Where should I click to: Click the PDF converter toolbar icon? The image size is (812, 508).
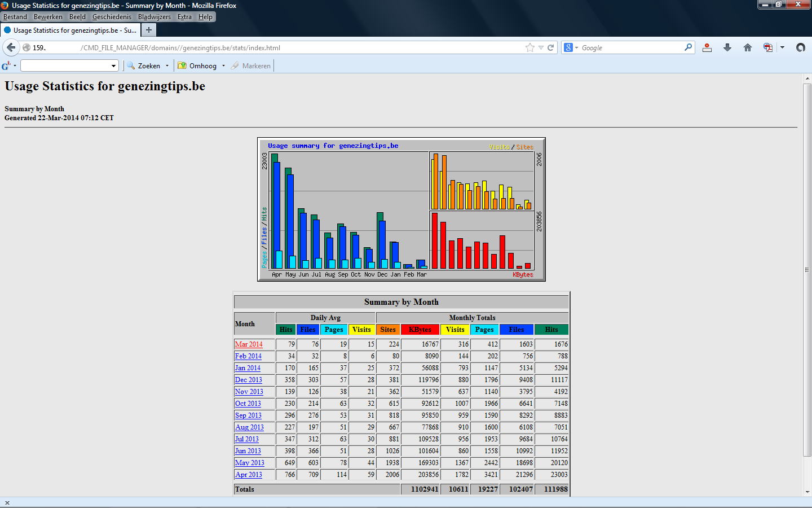pos(768,47)
